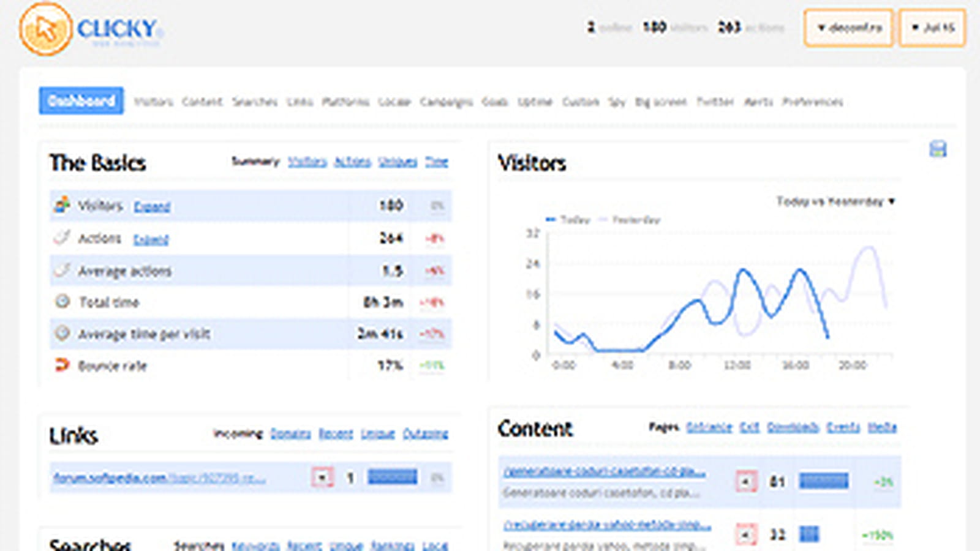Viewport: 980px width, 551px height.
Task: Select the Dashboard tab
Action: [x=81, y=101]
